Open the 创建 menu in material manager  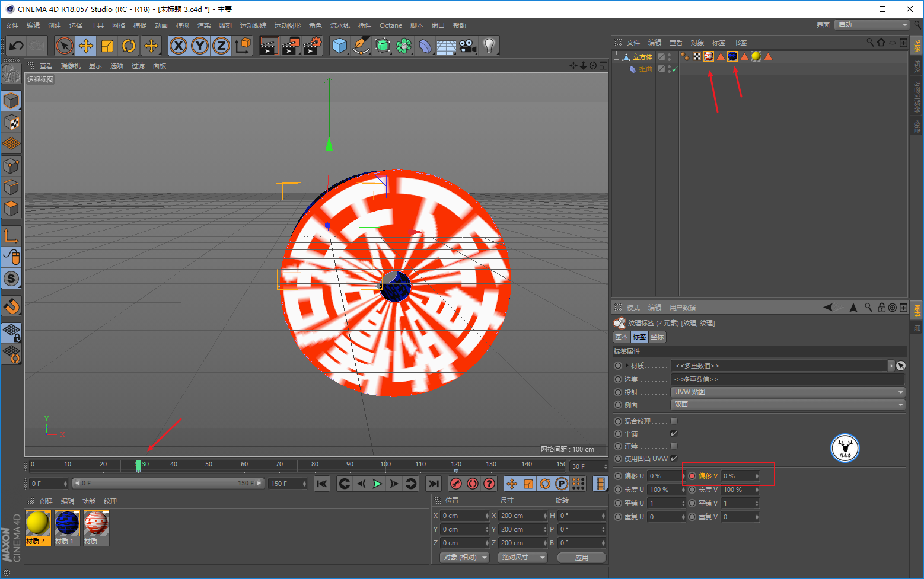46,501
